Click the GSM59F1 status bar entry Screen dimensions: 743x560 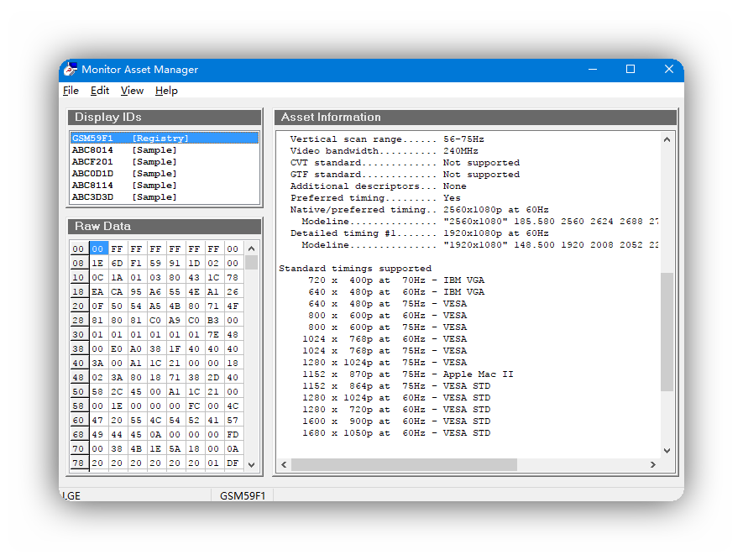[x=242, y=495]
